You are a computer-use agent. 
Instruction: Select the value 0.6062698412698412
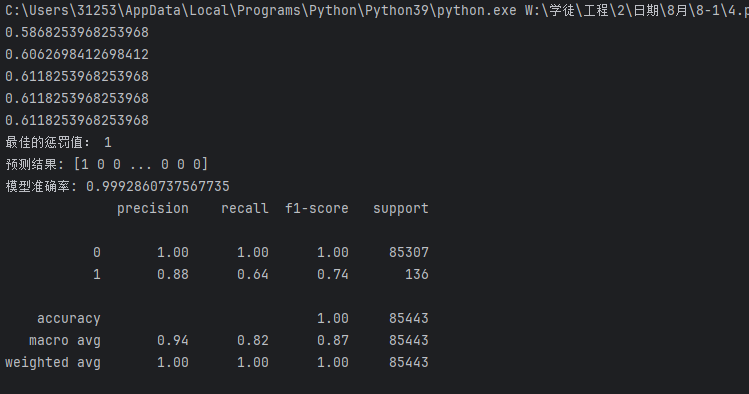tap(77, 54)
